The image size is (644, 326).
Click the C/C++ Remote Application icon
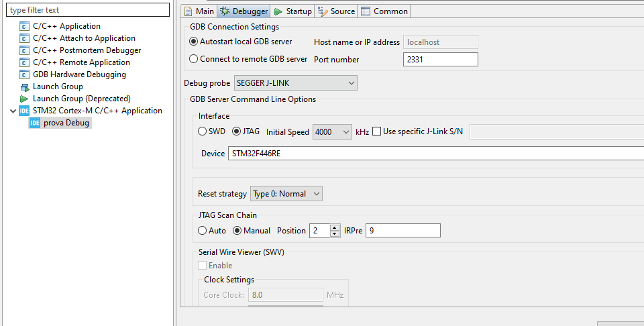click(24, 62)
